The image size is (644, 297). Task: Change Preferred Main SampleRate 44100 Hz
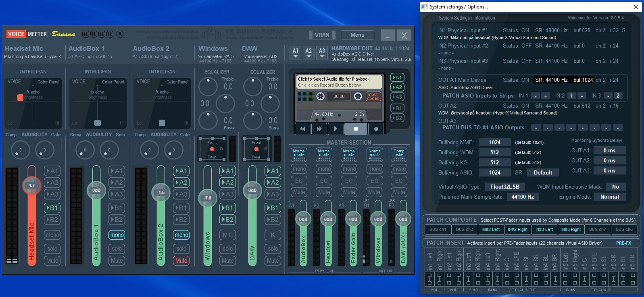point(523,197)
